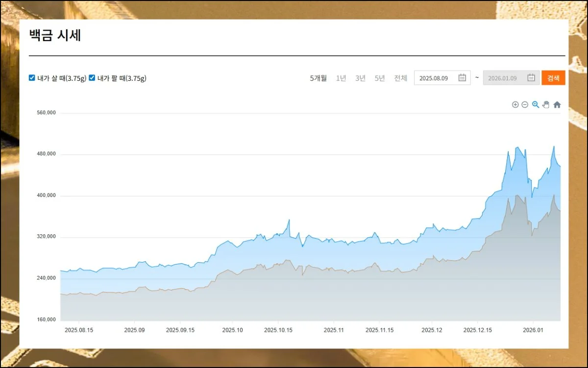Image resolution: width=588 pixels, height=368 pixels.
Task: Enable the panning hand tool
Action: [x=546, y=104]
